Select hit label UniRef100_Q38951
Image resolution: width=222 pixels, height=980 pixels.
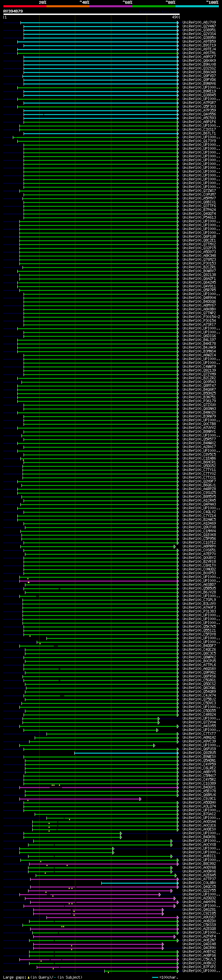click(199, 30)
